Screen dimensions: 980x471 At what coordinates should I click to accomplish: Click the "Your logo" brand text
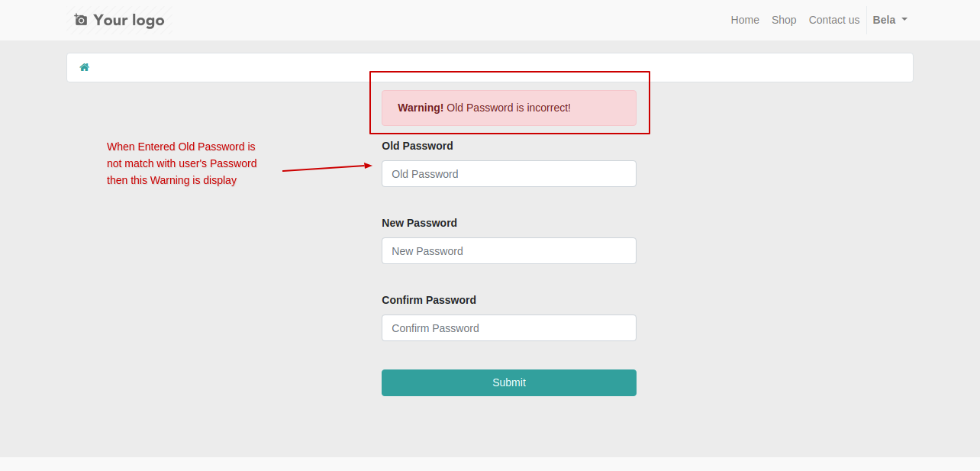coord(128,20)
